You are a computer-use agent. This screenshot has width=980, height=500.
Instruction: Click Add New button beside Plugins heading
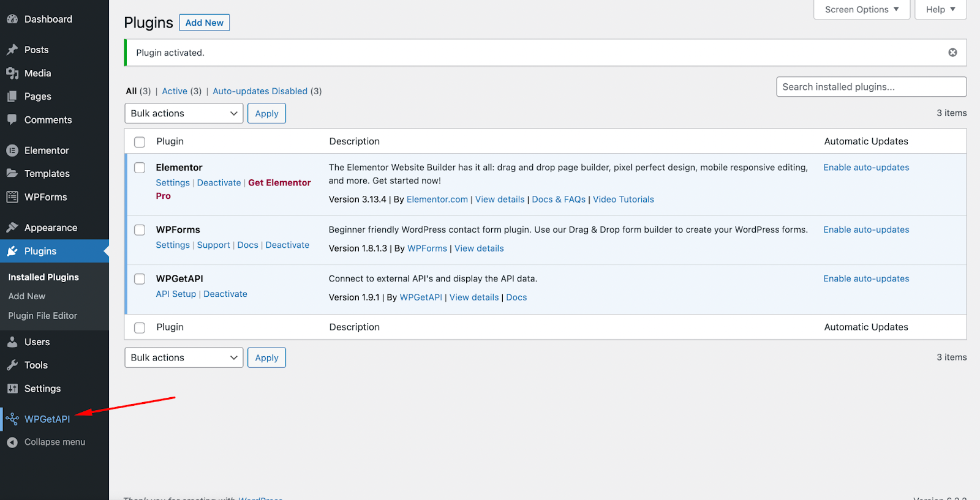pyautogui.click(x=205, y=23)
